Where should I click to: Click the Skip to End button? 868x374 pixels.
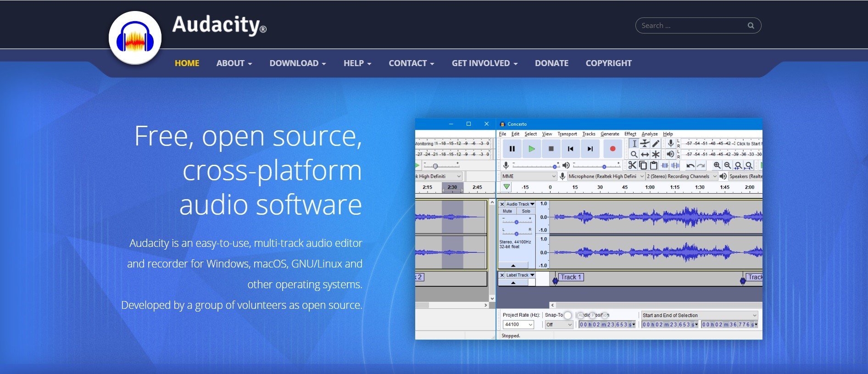tap(590, 149)
